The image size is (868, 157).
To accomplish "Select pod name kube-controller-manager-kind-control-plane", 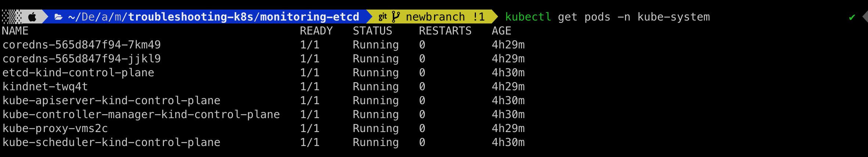I will 141,114.
